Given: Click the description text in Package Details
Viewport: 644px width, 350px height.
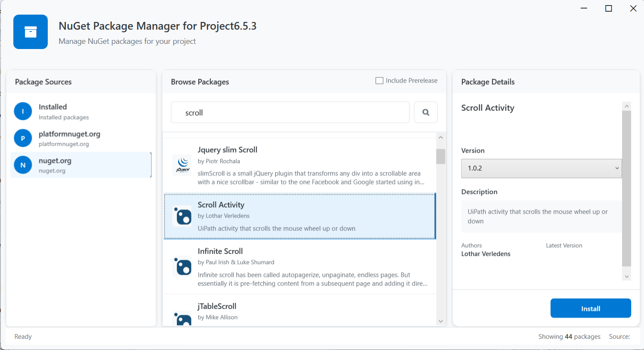Looking at the screenshot, I should 537,216.
